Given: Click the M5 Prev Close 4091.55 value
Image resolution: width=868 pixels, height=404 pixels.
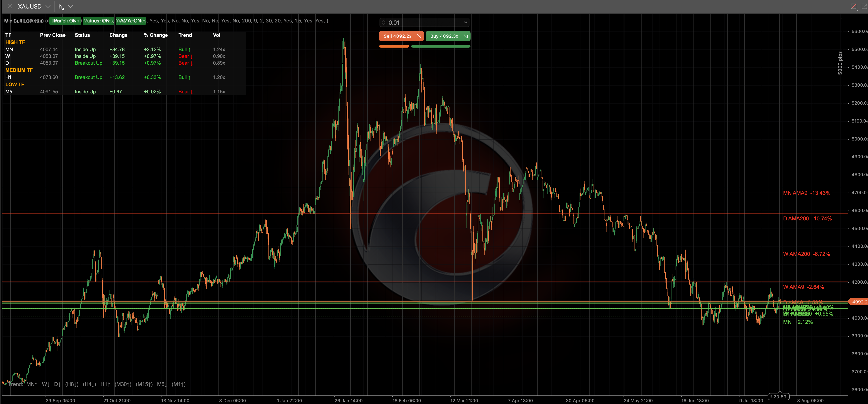Looking at the screenshot, I should point(49,92).
